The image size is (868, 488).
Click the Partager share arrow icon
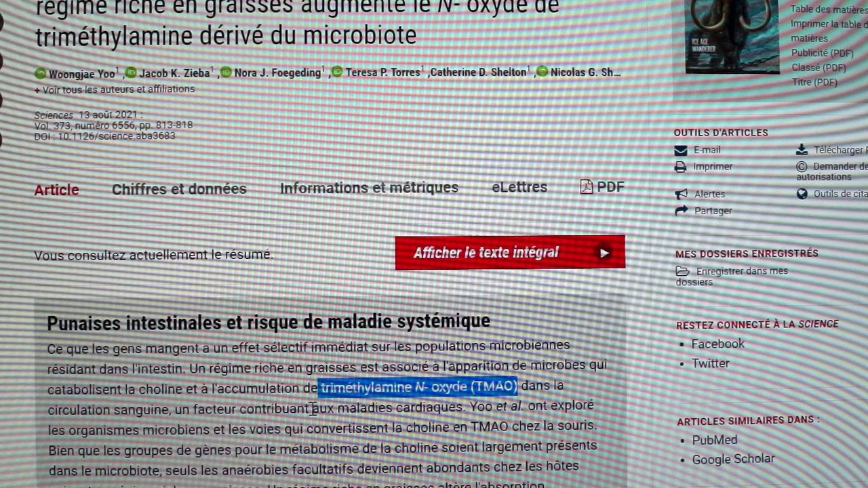(682, 211)
